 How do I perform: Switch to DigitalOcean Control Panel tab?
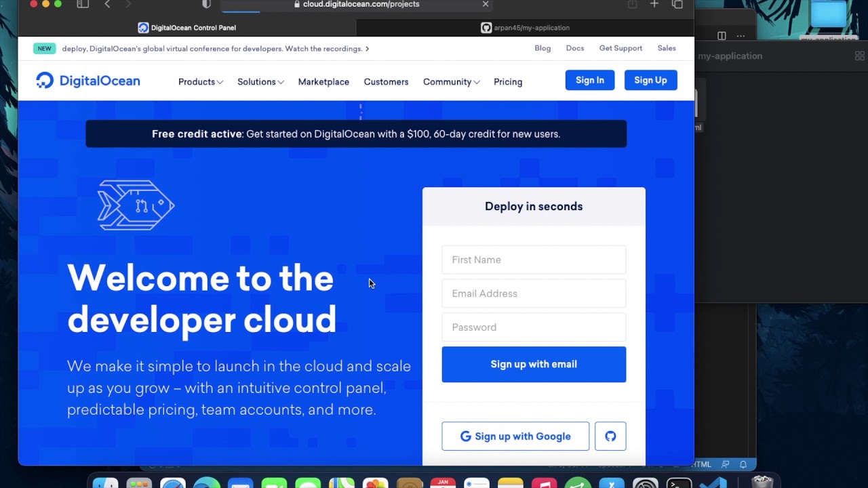pos(187,28)
